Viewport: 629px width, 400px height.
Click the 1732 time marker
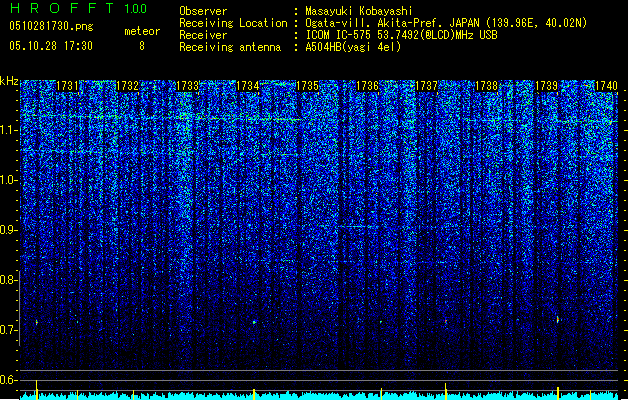(127, 86)
